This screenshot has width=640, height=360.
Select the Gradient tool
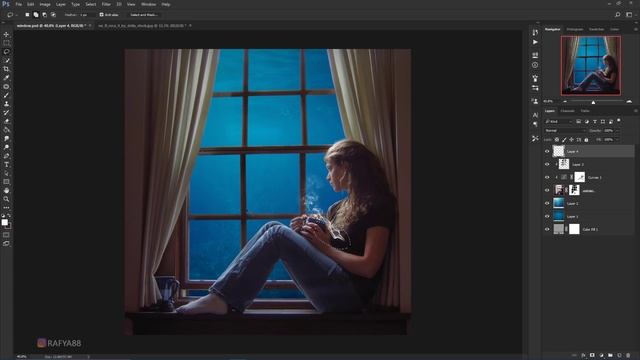(6, 130)
